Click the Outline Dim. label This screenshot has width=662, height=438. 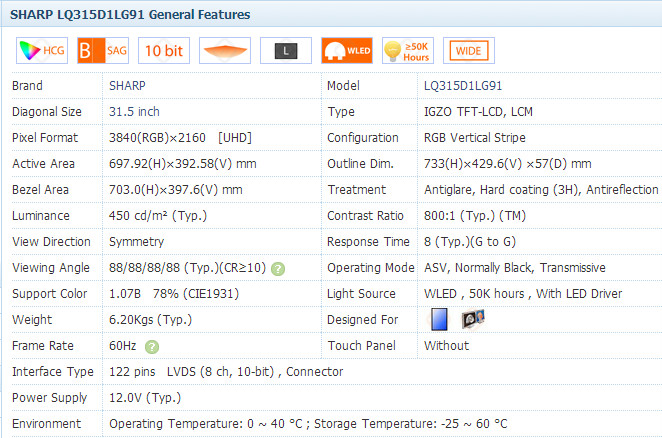click(361, 164)
